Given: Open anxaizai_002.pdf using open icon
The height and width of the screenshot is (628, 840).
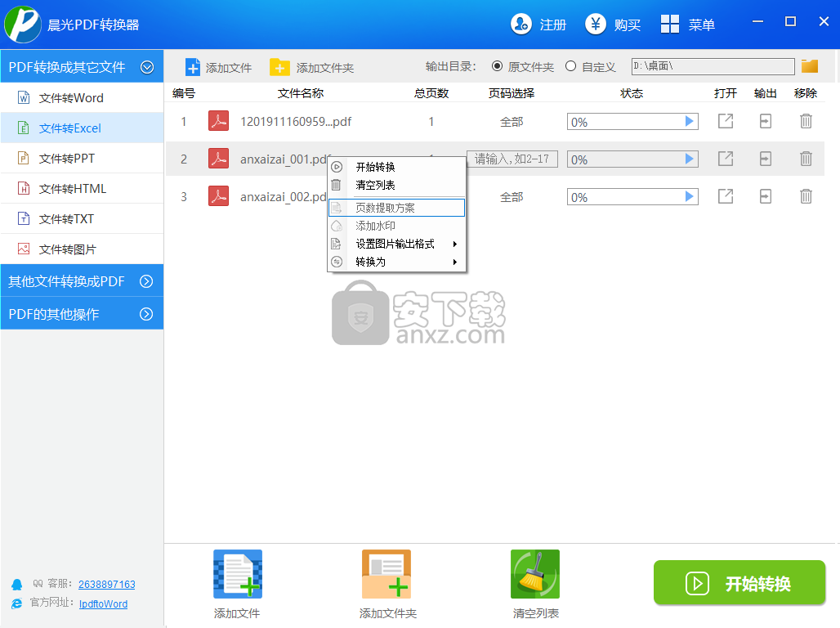Looking at the screenshot, I should 726,196.
